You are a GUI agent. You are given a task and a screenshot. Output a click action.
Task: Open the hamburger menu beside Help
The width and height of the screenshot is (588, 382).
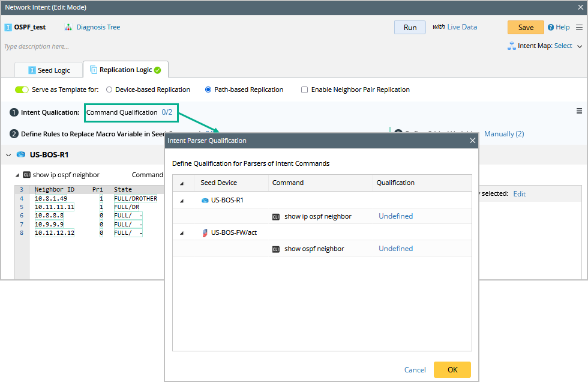point(579,27)
